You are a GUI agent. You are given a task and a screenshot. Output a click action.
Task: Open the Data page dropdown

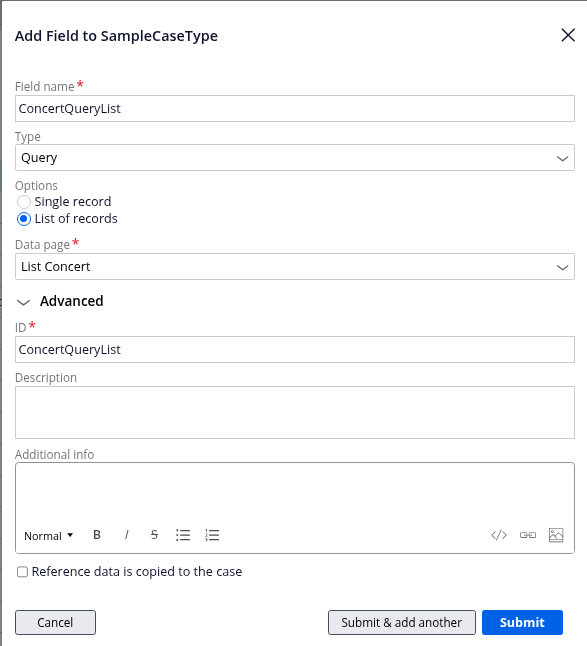click(x=295, y=267)
